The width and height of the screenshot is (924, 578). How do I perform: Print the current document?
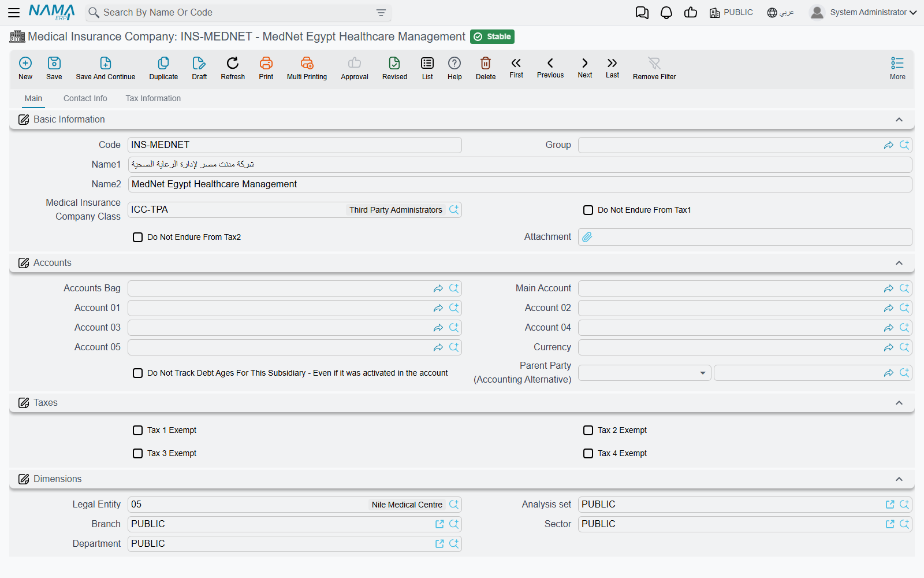tap(266, 63)
